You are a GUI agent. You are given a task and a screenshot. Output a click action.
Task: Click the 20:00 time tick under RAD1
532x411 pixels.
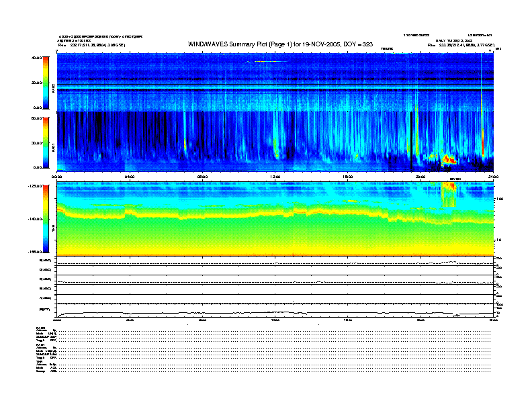(420, 177)
